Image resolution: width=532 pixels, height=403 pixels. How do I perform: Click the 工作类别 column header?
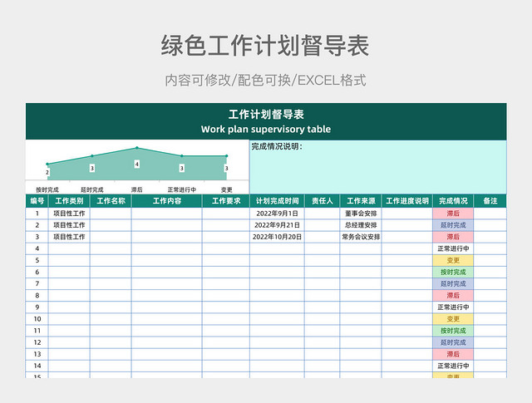click(69, 201)
